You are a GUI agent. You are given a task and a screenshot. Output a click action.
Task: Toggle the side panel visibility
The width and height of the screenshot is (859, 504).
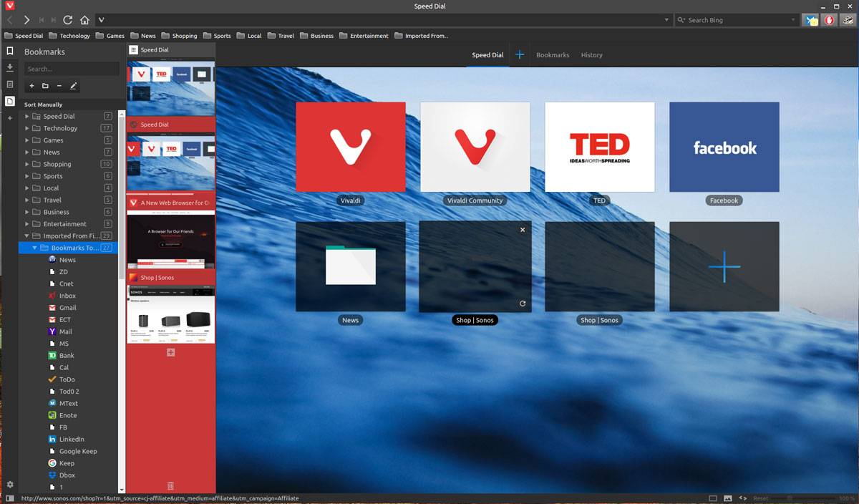tap(9, 498)
